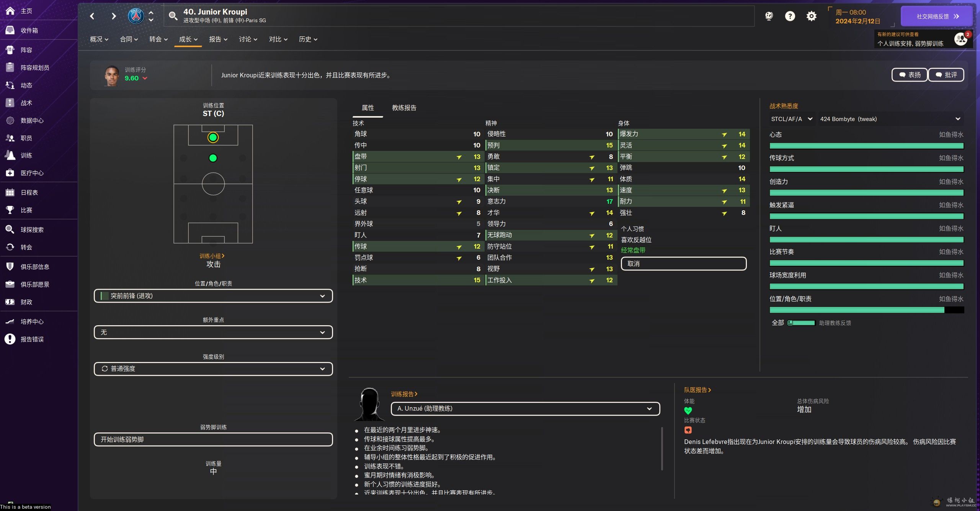Open the help question mark icon
The image size is (980, 511).
(x=790, y=16)
